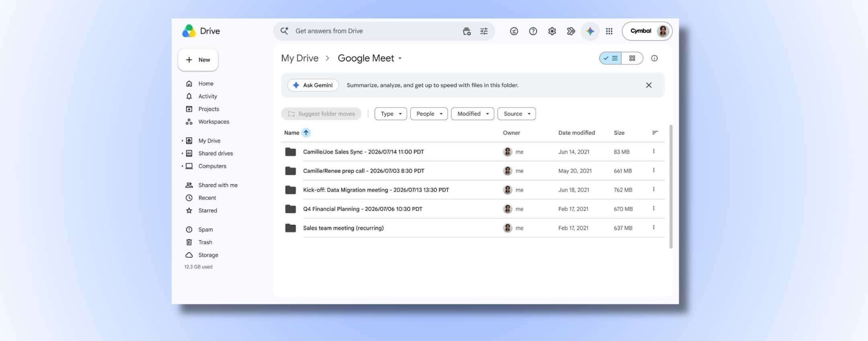
Task: Dismiss the Ask Gemini banner
Action: (x=649, y=85)
